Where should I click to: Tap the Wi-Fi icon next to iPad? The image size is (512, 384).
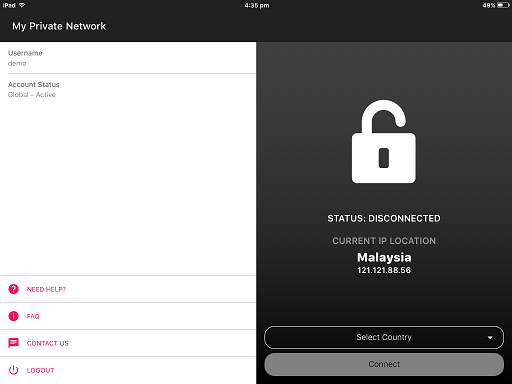click(x=22, y=5)
